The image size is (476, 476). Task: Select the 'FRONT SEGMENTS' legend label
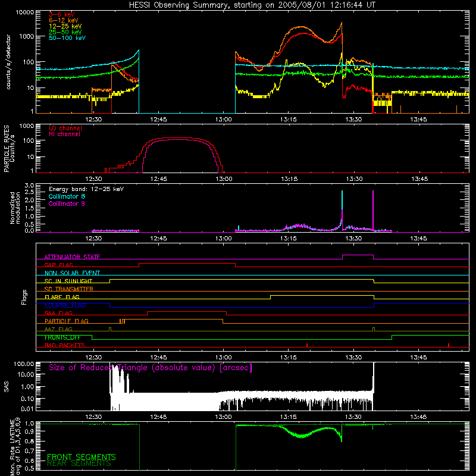[x=82, y=457]
